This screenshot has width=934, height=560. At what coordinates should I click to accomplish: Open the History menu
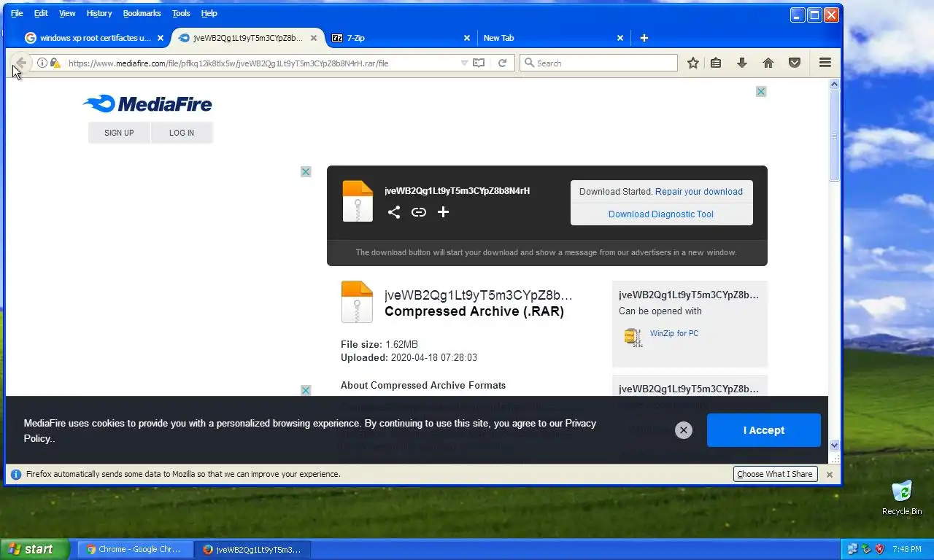[x=99, y=13]
